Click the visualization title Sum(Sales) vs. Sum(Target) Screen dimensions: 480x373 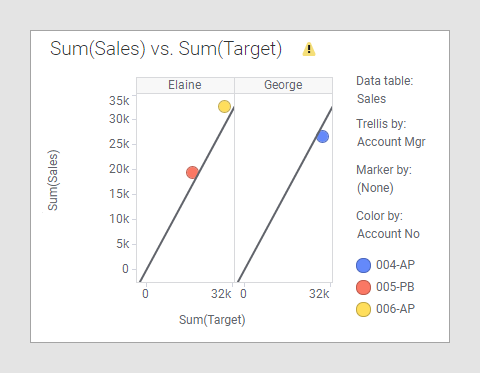point(166,49)
